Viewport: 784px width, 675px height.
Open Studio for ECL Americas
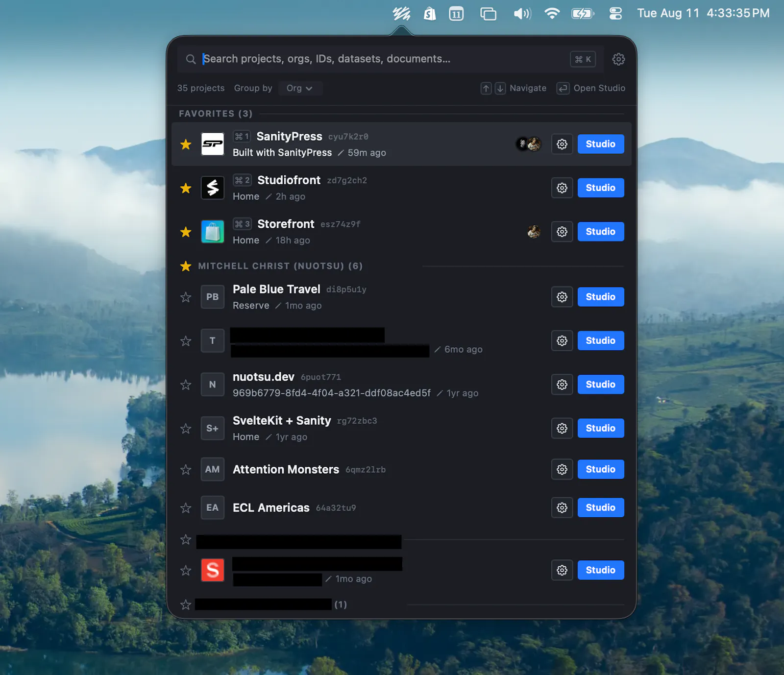pyautogui.click(x=601, y=507)
